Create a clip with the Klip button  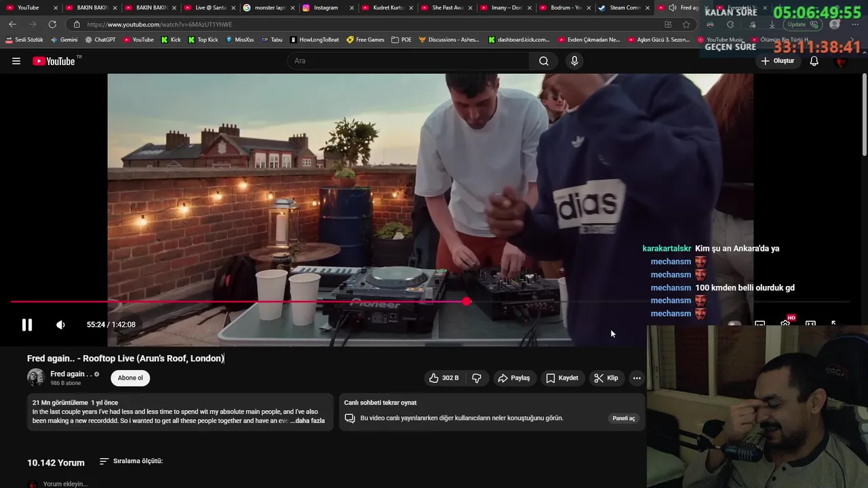[x=606, y=378]
